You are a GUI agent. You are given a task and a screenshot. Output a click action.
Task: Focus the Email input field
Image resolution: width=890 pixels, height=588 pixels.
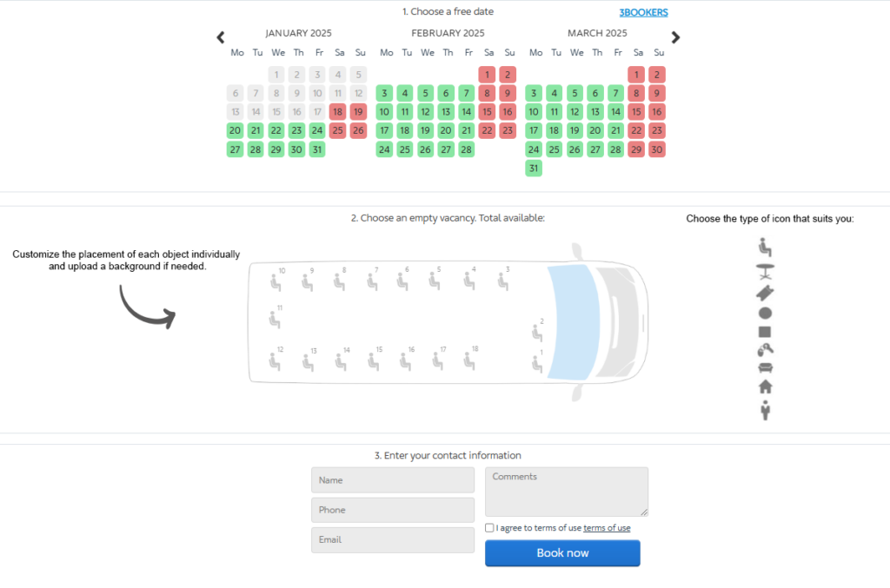tap(393, 540)
